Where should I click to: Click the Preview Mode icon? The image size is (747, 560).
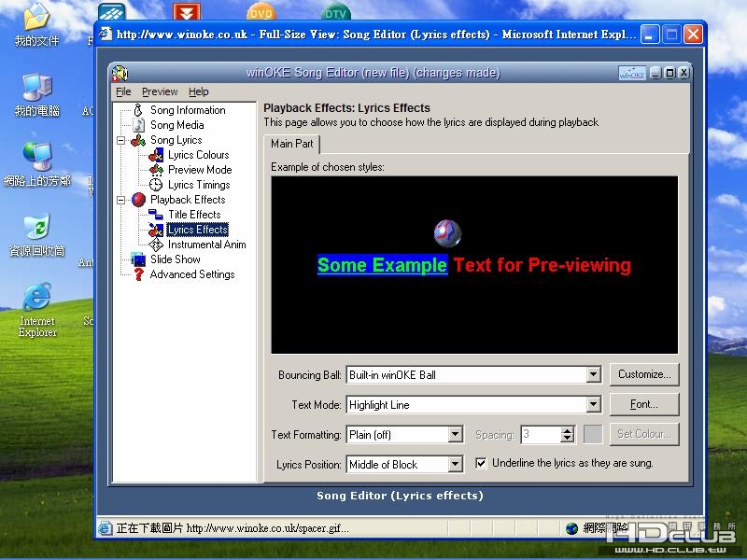coord(156,170)
